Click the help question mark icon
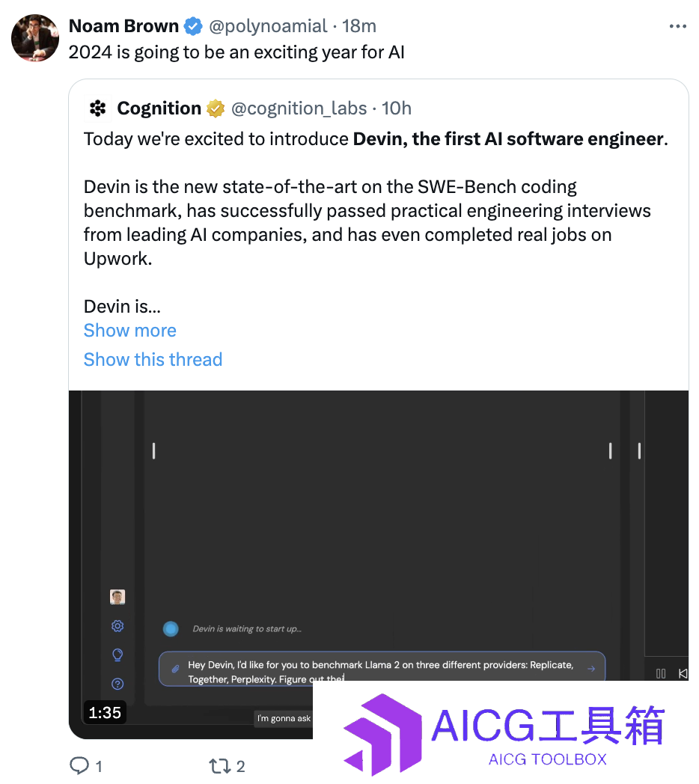 pos(117,684)
